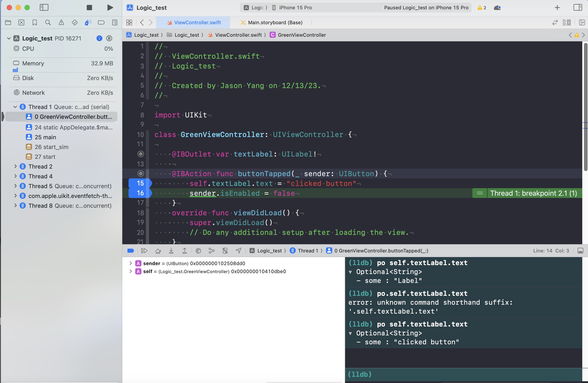The height and width of the screenshot is (383, 588).
Task: Show the Breakpoint navigator icon
Action: [x=101, y=23]
